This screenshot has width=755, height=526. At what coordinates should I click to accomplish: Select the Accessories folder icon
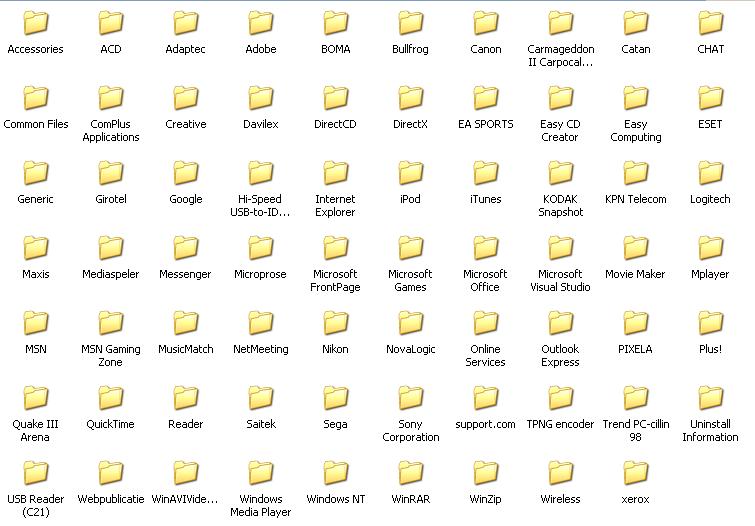click(x=36, y=23)
